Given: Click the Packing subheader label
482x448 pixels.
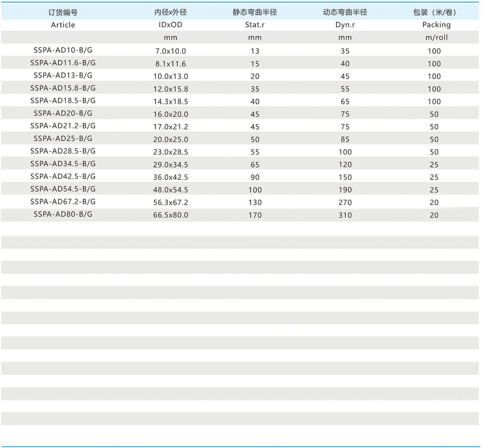Looking at the screenshot, I should pyautogui.click(x=436, y=25).
